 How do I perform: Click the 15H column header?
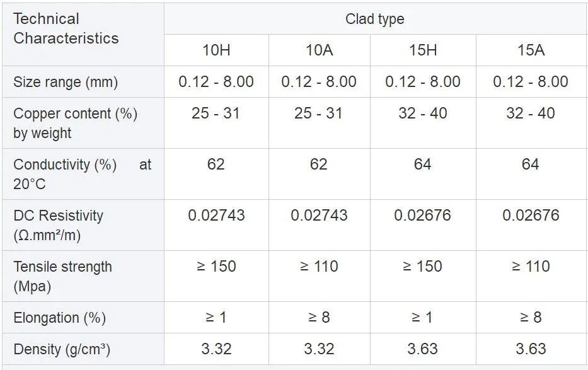(x=422, y=50)
